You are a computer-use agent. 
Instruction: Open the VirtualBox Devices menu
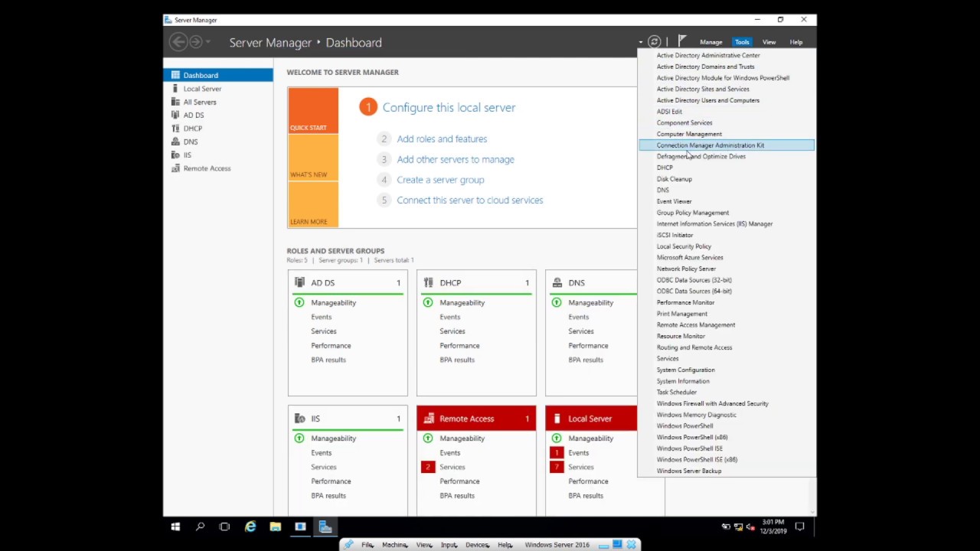[x=477, y=545]
